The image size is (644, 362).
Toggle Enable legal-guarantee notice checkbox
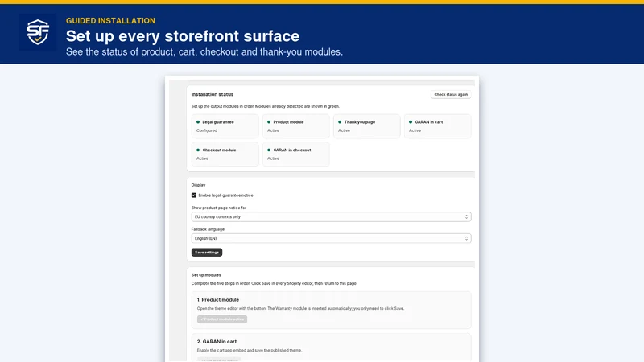pos(194,195)
